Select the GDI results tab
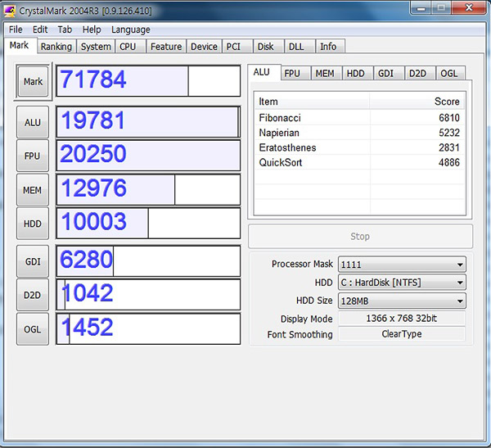491x448 pixels. 388,74
